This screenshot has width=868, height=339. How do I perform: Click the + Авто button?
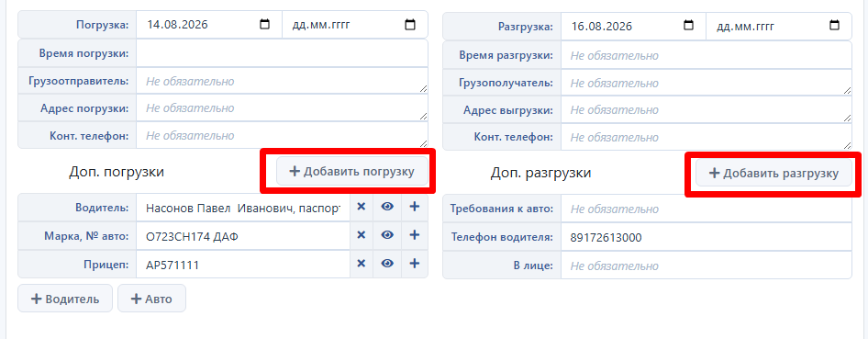point(151,299)
